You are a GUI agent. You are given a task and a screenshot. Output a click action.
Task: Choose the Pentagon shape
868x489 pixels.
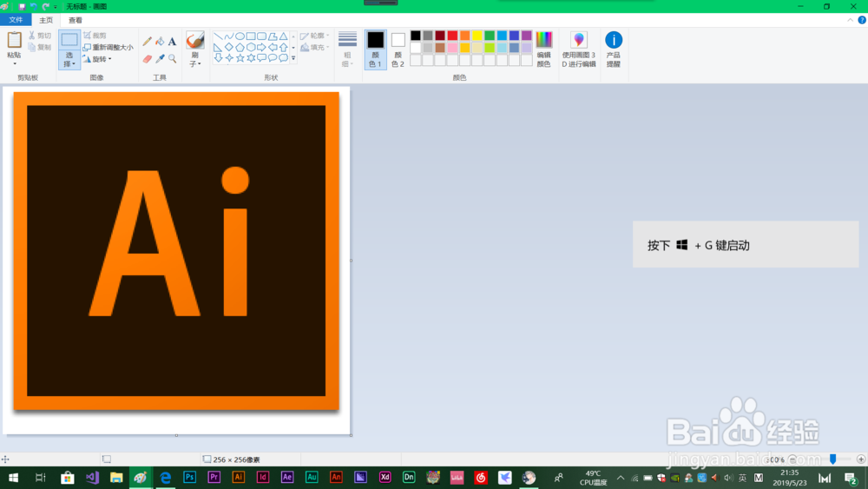(240, 47)
